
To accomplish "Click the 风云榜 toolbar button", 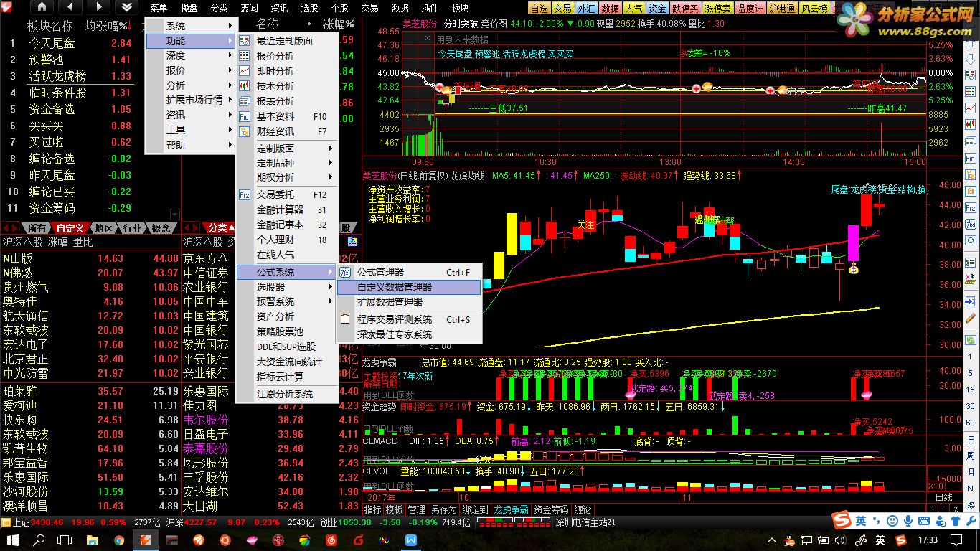I will pyautogui.click(x=814, y=9).
